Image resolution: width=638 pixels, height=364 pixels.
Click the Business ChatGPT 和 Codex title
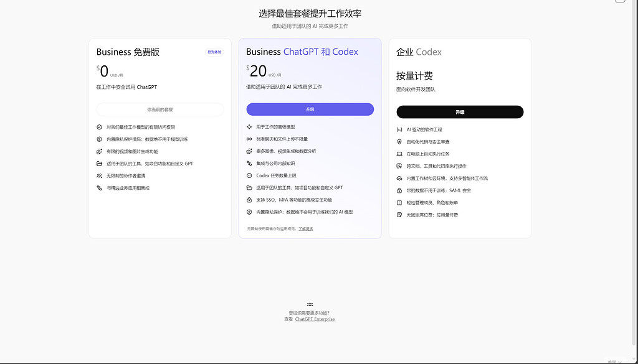pyautogui.click(x=302, y=52)
